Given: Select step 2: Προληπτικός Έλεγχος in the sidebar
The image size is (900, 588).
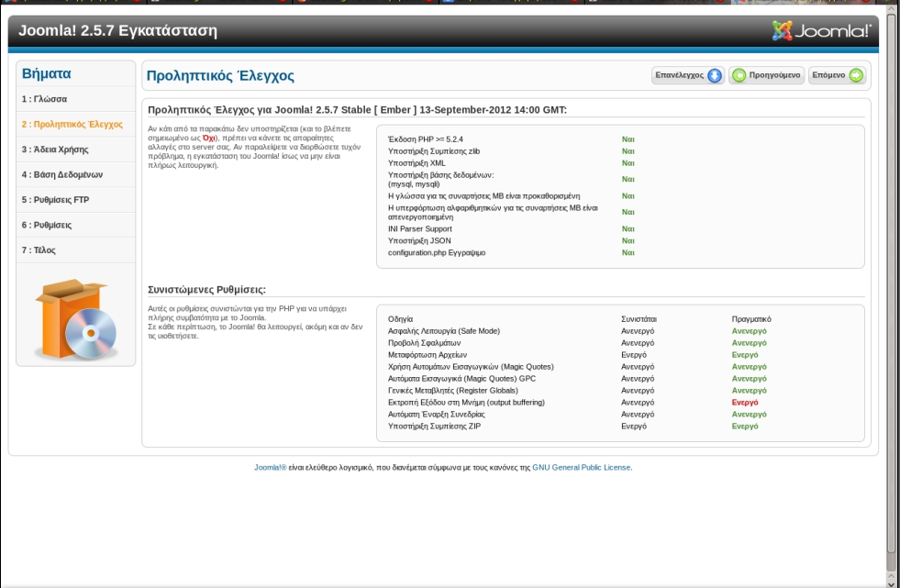Looking at the screenshot, I should pos(72,124).
